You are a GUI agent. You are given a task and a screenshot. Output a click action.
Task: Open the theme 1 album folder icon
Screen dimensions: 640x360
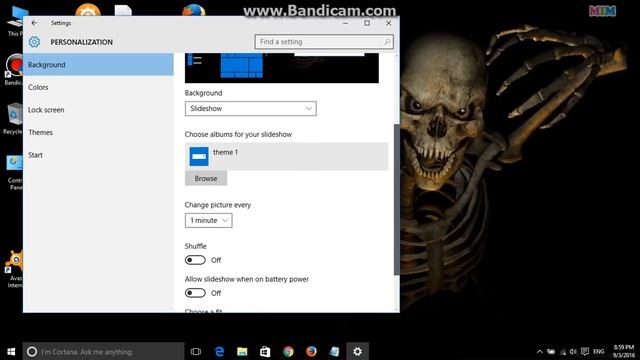tap(199, 156)
